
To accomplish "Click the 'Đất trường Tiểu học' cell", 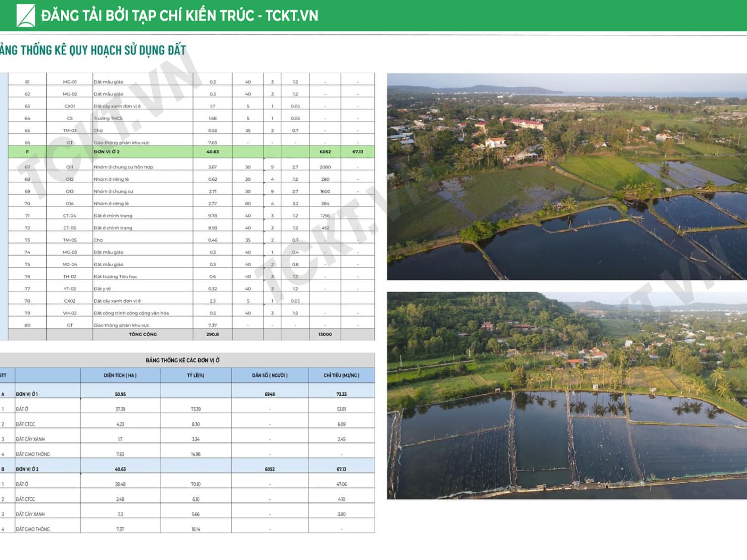I will [116, 277].
